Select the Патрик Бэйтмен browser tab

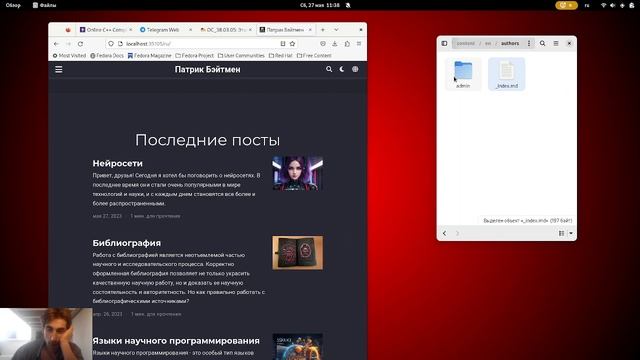(284, 30)
